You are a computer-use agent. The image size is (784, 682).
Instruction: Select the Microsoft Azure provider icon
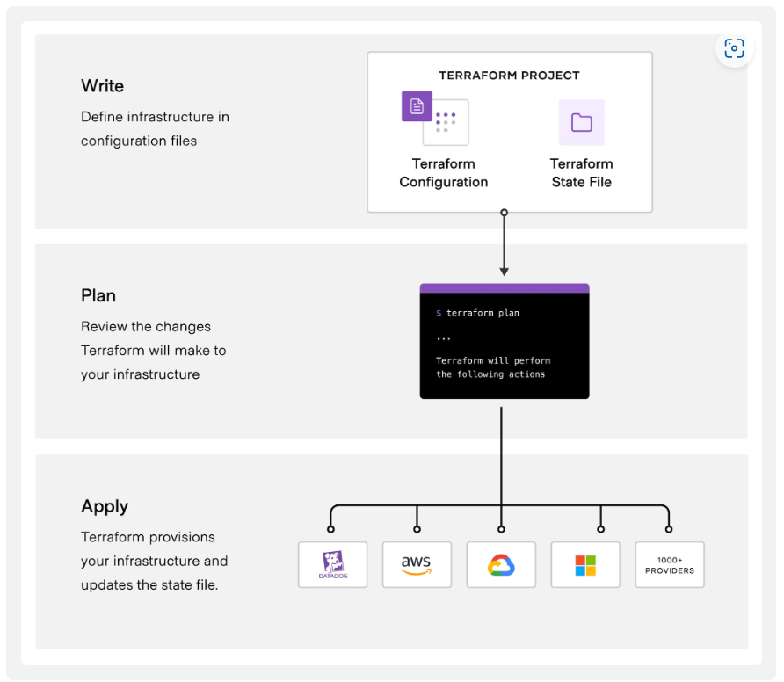(585, 564)
